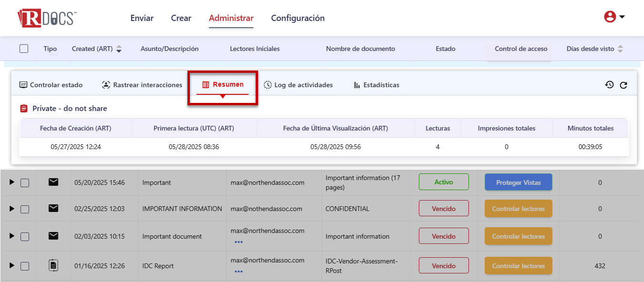
Task: Click Controlar lectores for CONFIDENTIAL document
Action: coord(518,209)
